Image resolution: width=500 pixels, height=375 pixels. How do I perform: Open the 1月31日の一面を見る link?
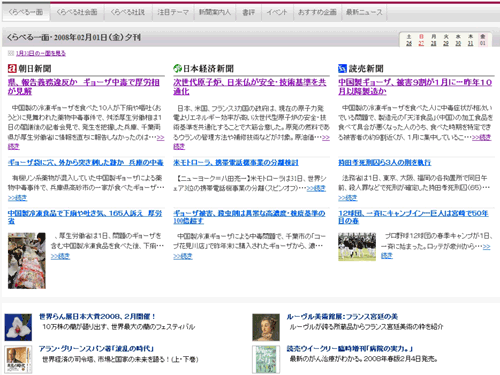[41, 53]
